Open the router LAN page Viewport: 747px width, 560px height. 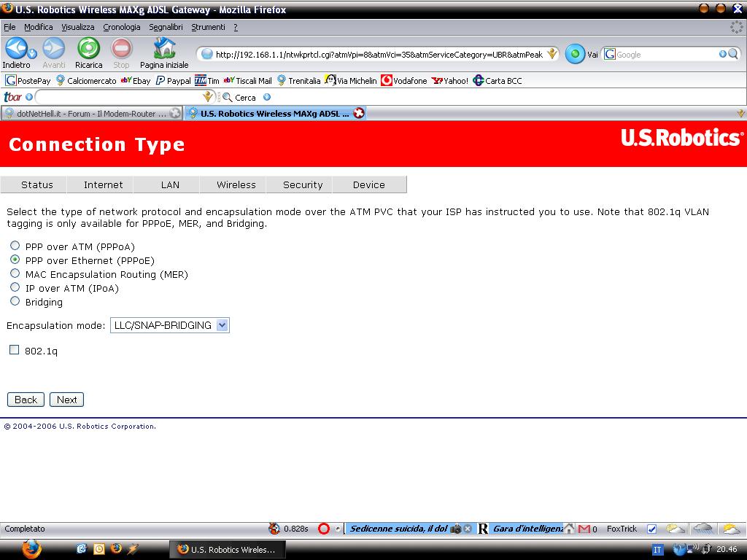[170, 184]
